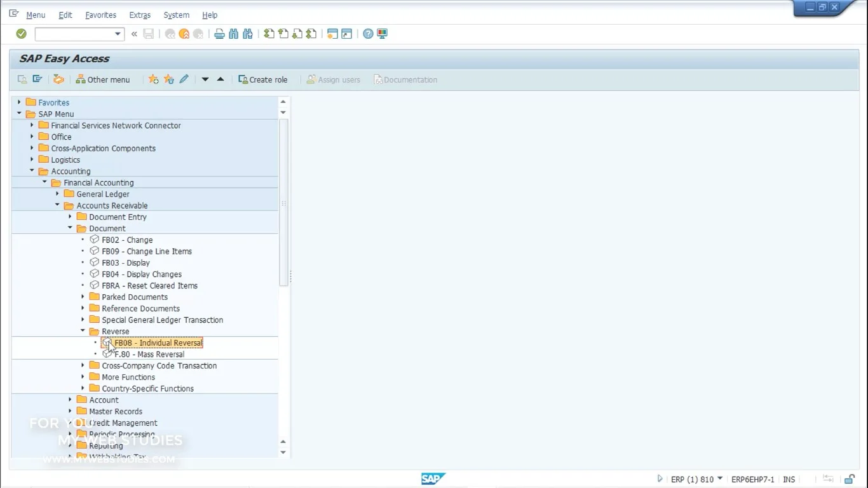This screenshot has width=868, height=488.
Task: Open the session menu icon beside Menu
Action: click(14, 13)
